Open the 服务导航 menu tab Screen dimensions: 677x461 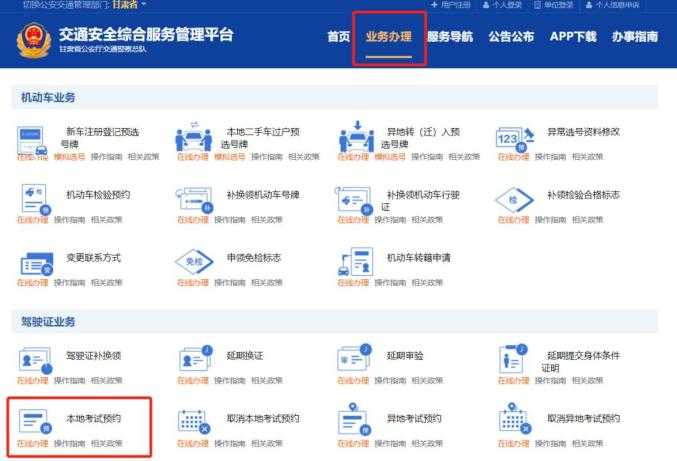click(450, 37)
